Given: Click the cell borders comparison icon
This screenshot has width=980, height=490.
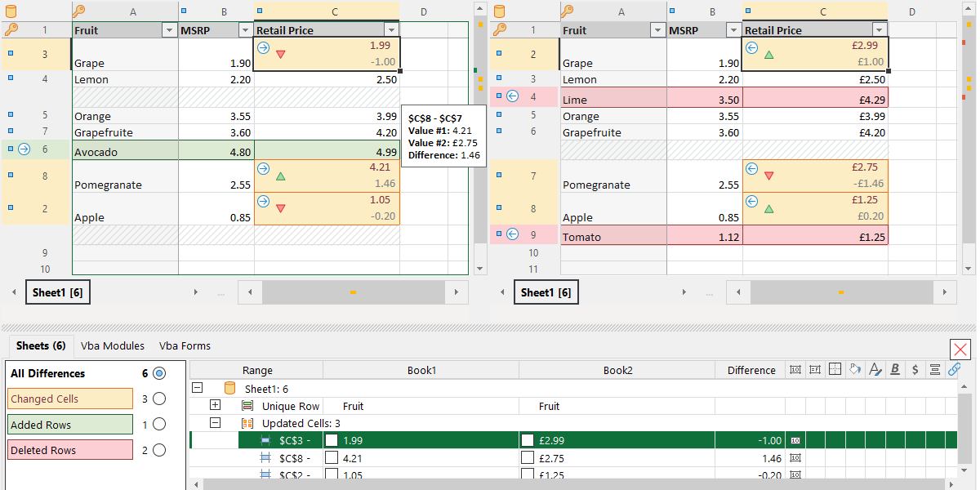Looking at the screenshot, I should point(835,369).
